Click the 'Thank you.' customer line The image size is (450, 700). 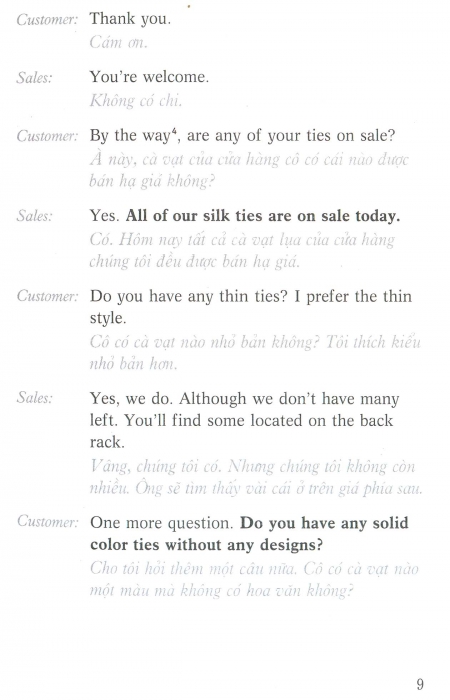click(130, 19)
